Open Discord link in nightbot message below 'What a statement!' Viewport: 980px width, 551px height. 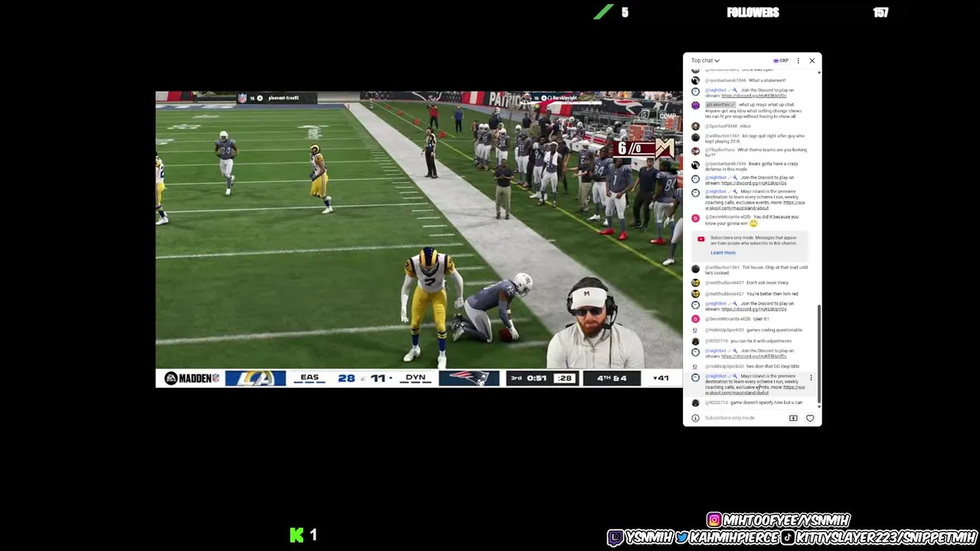tap(753, 96)
